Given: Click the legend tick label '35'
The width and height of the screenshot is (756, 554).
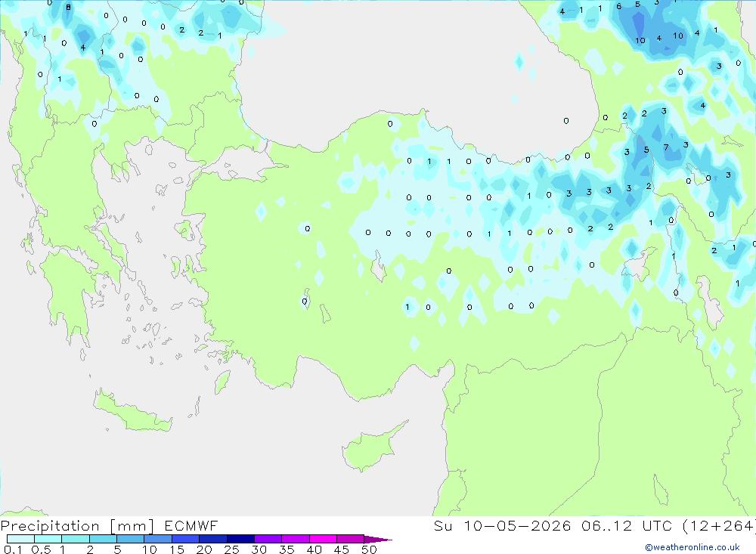Looking at the screenshot, I should [x=287, y=549].
